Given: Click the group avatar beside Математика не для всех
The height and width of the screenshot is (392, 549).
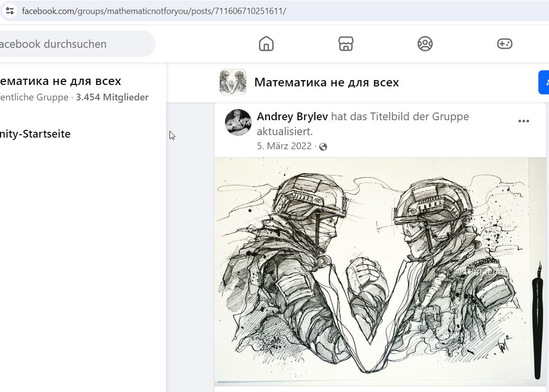Looking at the screenshot, I should tap(233, 82).
